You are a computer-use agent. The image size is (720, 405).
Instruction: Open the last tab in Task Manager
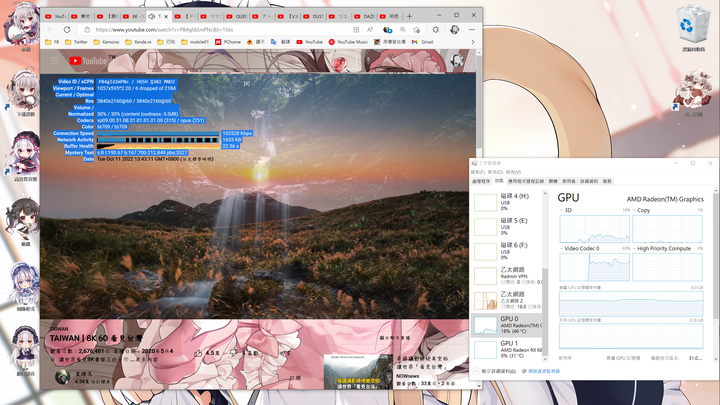[x=607, y=181]
